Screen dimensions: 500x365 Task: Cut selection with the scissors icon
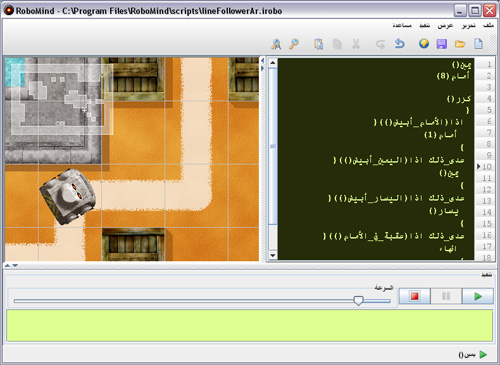tap(356, 44)
